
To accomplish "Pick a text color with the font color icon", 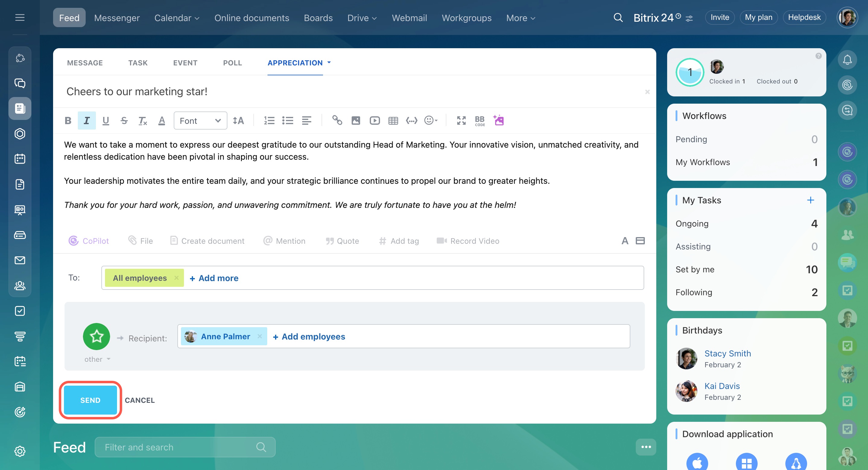I will coord(161,121).
